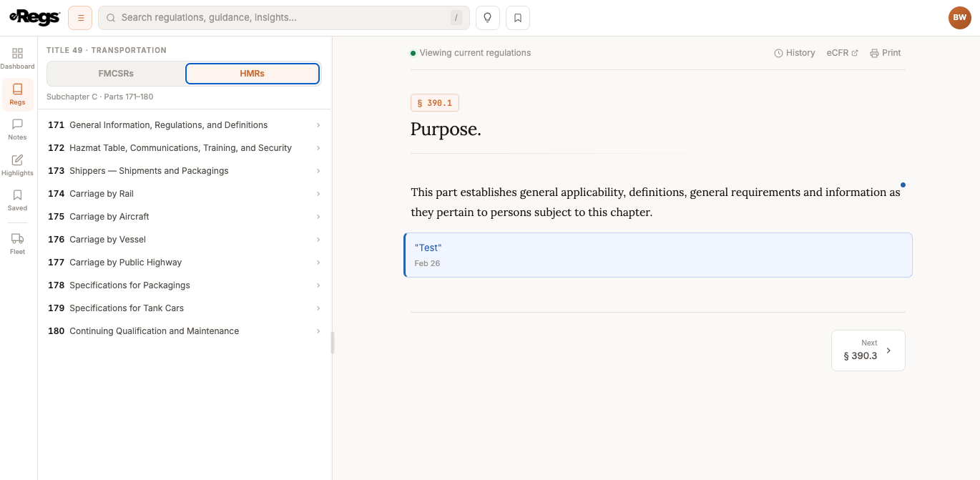Switch to the FMCSRs tab
This screenshot has height=480, width=980.
(116, 74)
